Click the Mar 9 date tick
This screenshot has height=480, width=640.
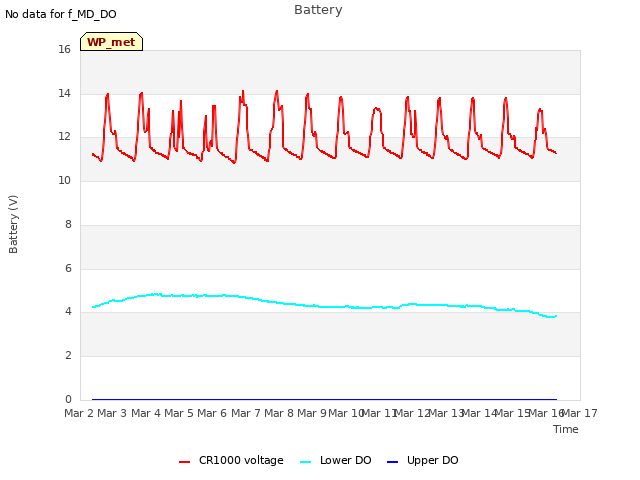click(x=312, y=413)
